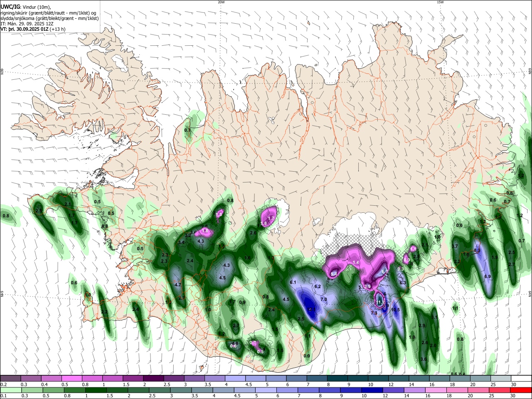Click the '(+13 h)' forecast offset text
This screenshot has height=399, width=532.
point(57,29)
